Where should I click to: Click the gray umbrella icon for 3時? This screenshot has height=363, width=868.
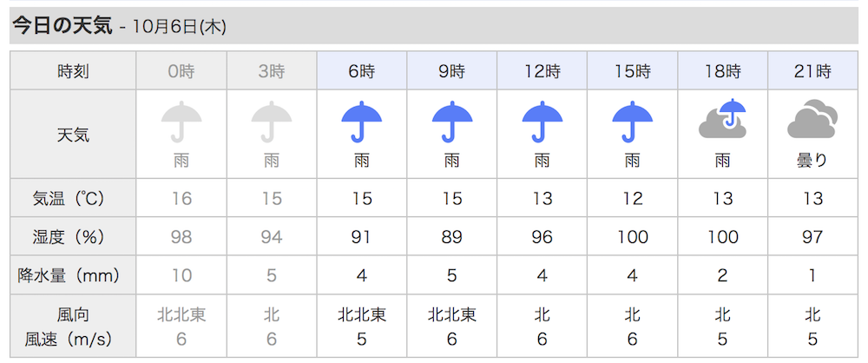271,122
